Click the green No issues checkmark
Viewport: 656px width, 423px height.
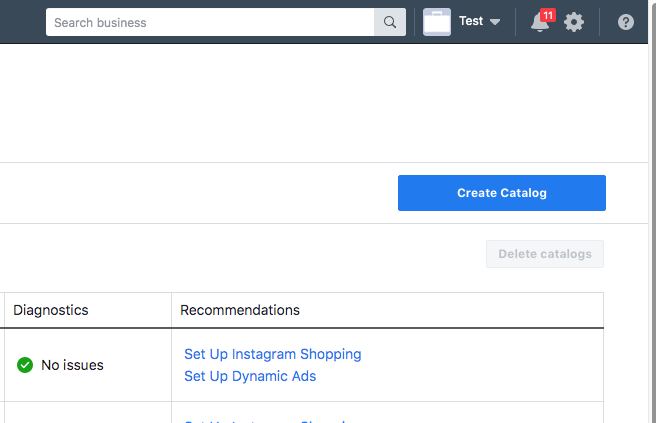(x=25, y=365)
